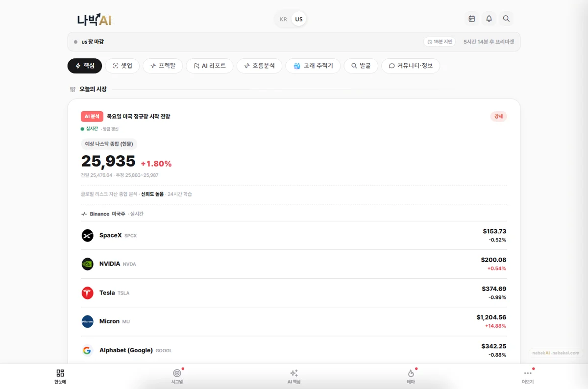Click the 예상 나스닥 종합 (현물) chip

[109, 144]
